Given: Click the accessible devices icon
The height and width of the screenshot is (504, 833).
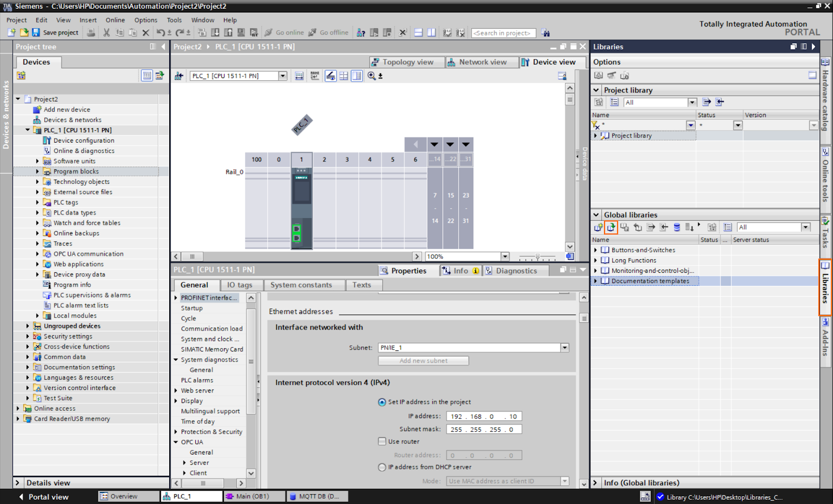Looking at the screenshot, I should (361, 32).
